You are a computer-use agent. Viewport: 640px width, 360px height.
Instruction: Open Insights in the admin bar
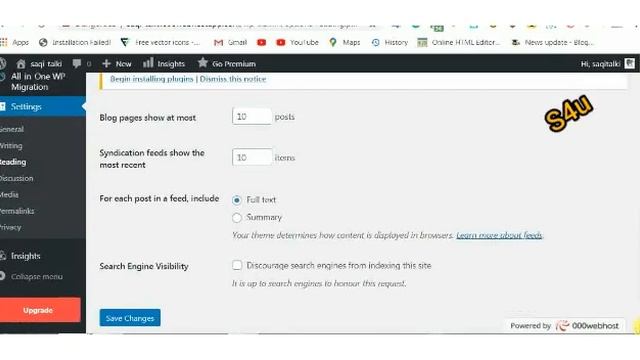pos(164,64)
